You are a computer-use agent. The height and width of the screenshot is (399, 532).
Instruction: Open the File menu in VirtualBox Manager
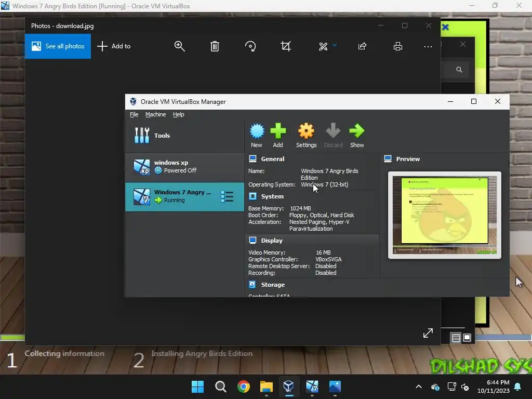coord(134,115)
